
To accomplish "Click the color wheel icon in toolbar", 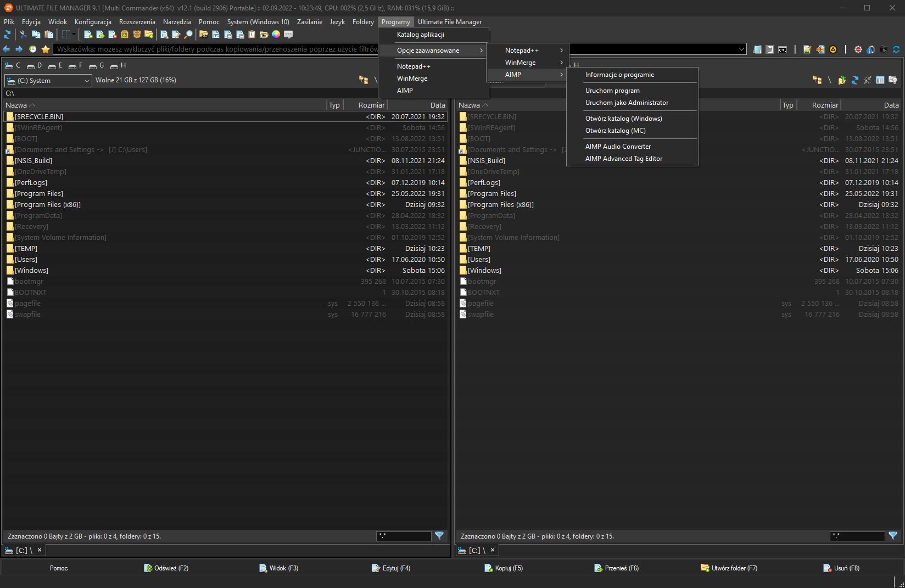I will 276,35.
